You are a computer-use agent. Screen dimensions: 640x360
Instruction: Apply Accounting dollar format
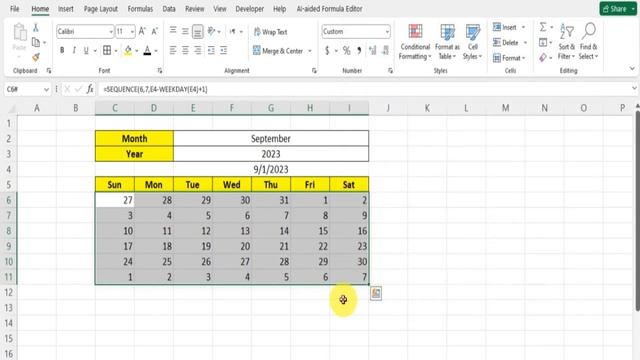[x=327, y=51]
